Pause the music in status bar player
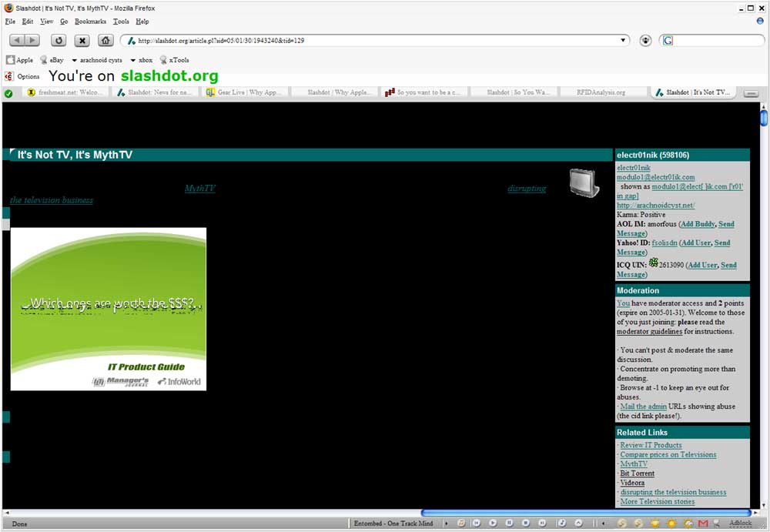 (x=509, y=524)
